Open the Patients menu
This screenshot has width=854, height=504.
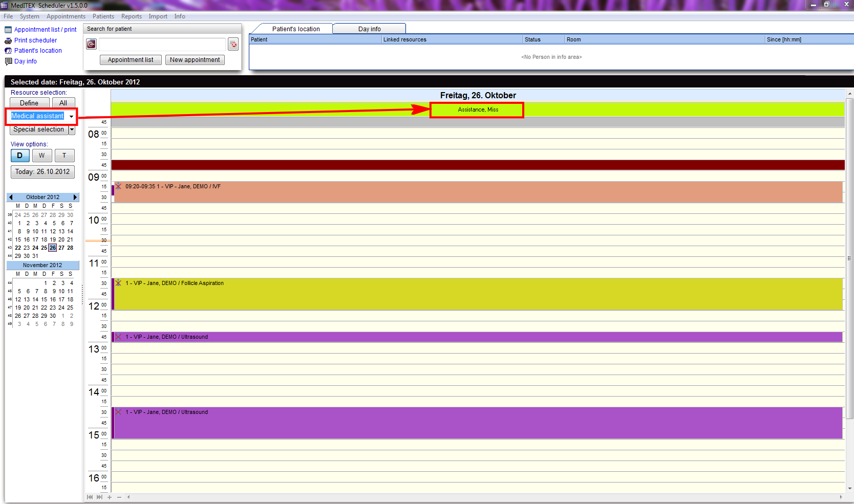[103, 16]
